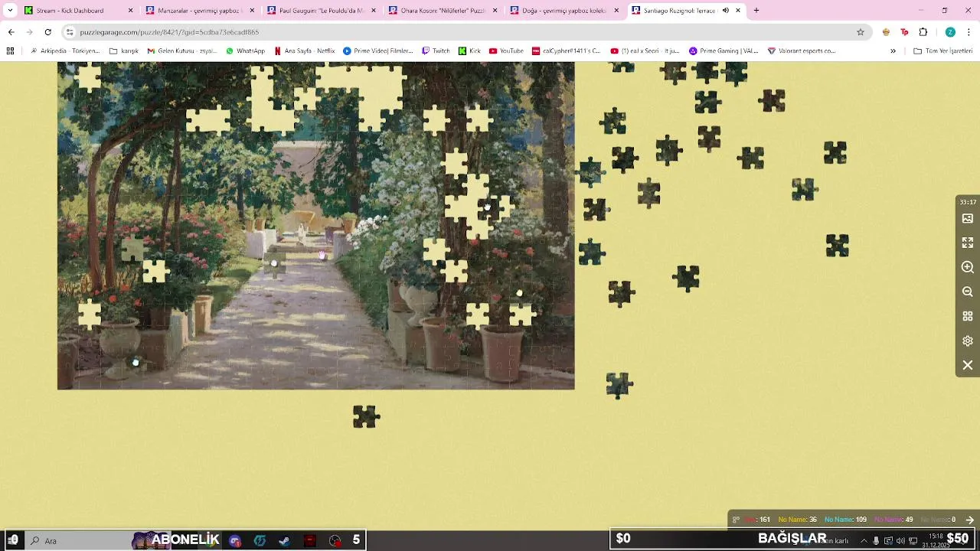Open karışık bookmarks folder
This screenshot has width=980, height=551.
point(124,51)
